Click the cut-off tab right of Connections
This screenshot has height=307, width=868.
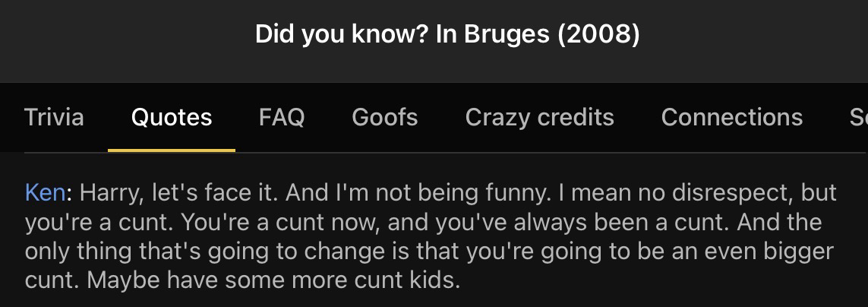[858, 117]
